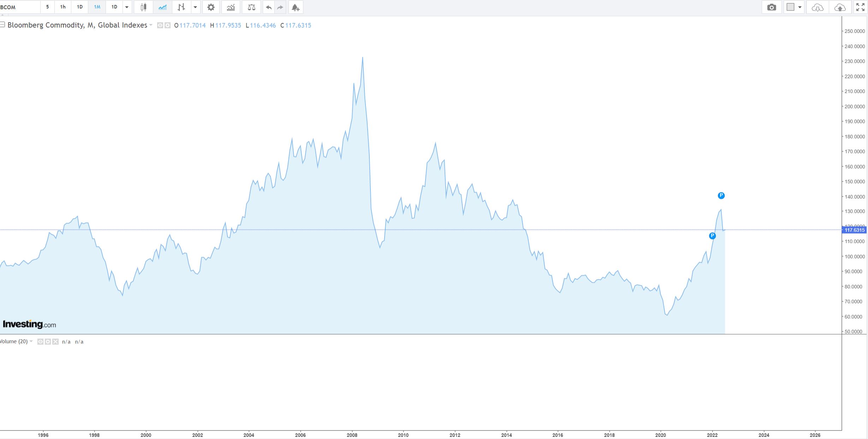This screenshot has width=868, height=439.
Task: Open chart properties gear in top toolbar
Action: (x=211, y=7)
